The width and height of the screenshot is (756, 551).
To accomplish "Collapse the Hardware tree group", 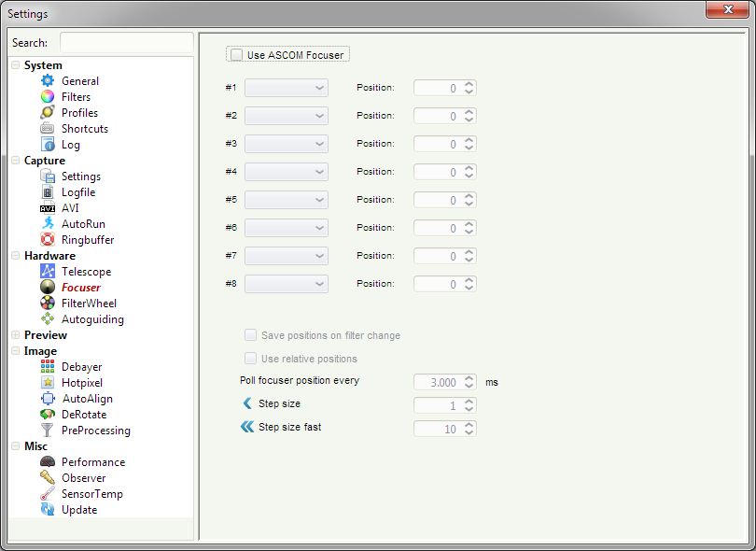I will [16, 255].
